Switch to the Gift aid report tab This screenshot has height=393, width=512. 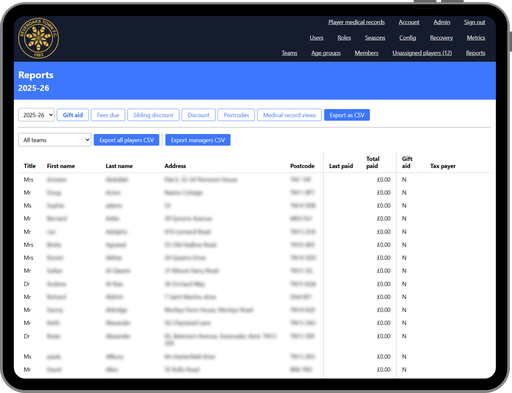(x=73, y=115)
